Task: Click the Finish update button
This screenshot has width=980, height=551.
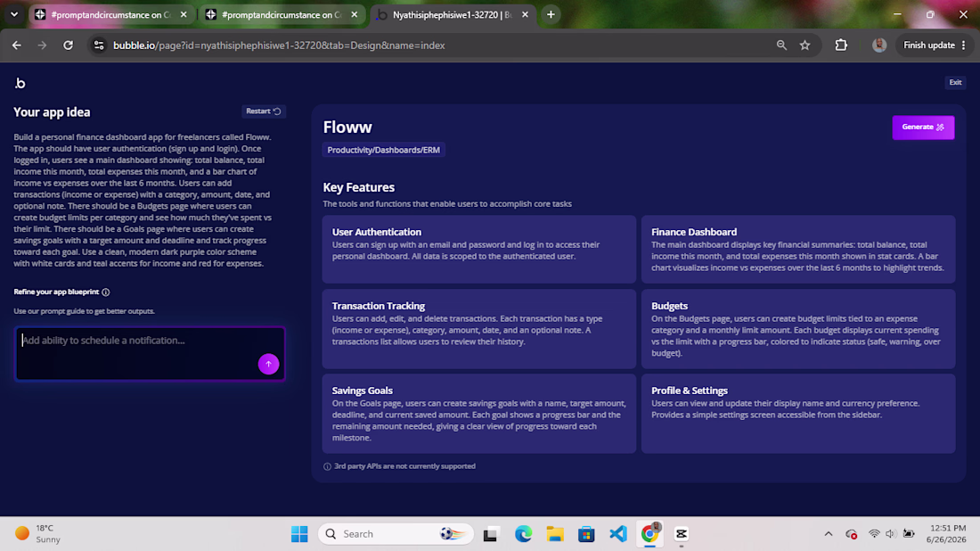Action: 934,45
